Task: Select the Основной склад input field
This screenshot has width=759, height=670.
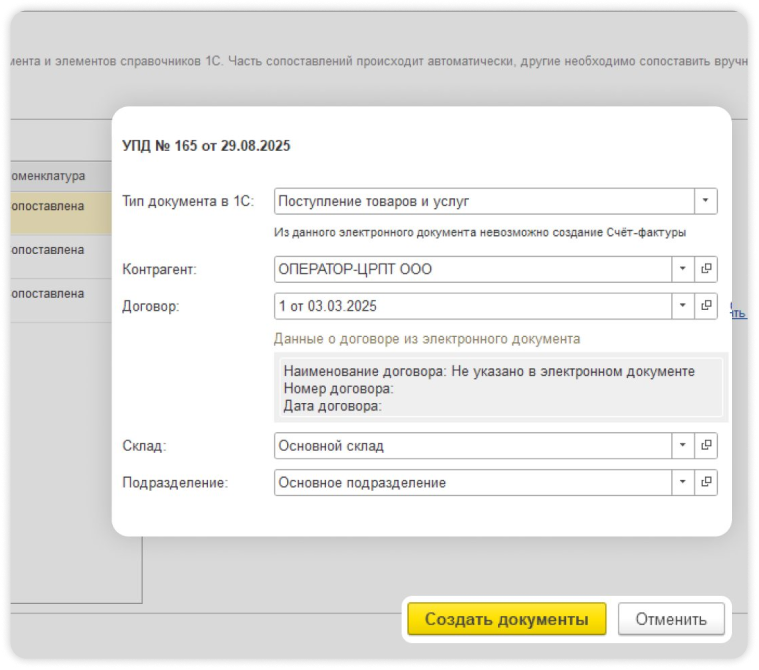Action: point(472,445)
